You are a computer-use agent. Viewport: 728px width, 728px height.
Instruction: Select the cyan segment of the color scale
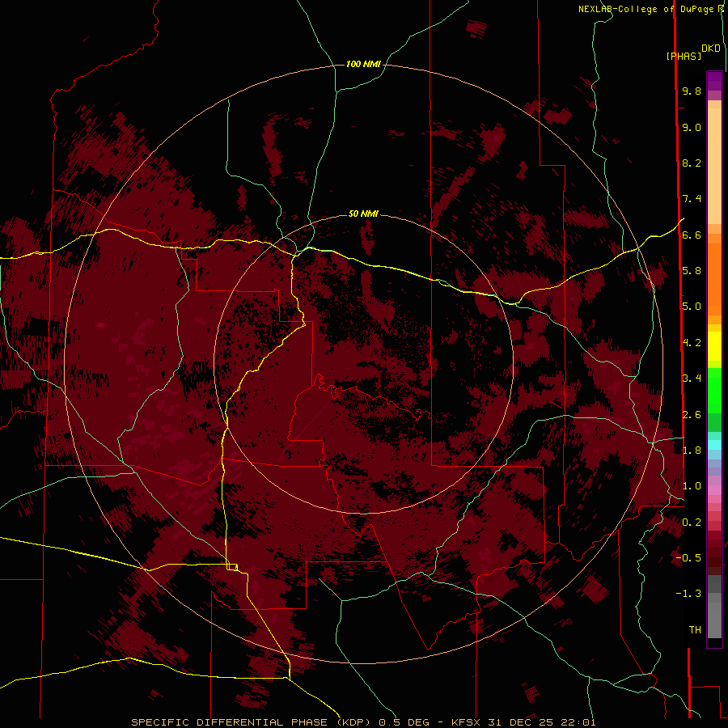coord(714,445)
